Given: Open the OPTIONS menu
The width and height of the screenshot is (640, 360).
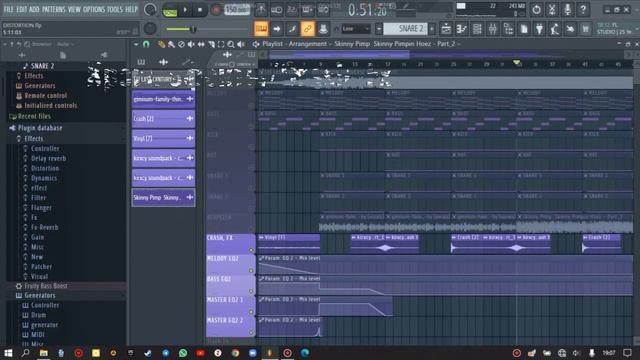Looking at the screenshot, I should (94, 9).
